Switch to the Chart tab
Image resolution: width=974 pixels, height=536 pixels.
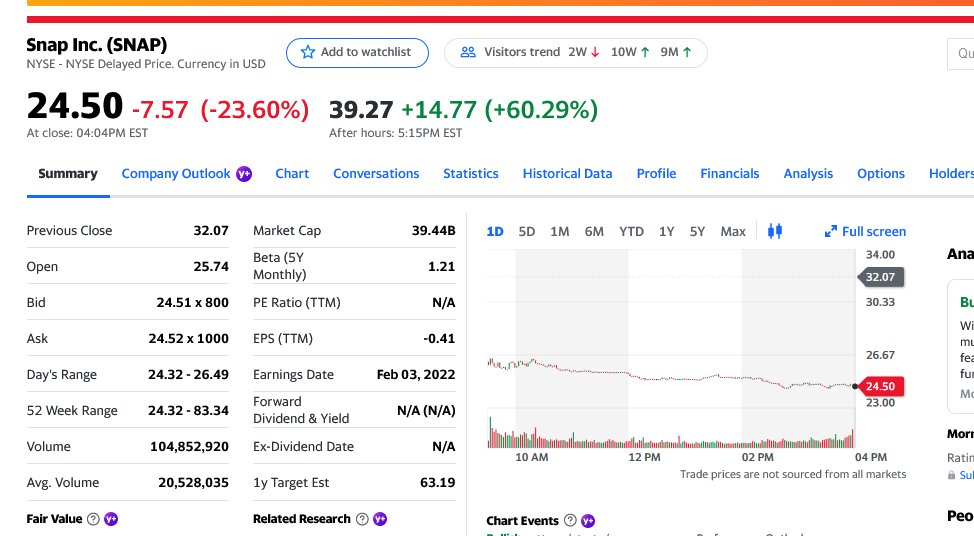pyautogui.click(x=292, y=174)
